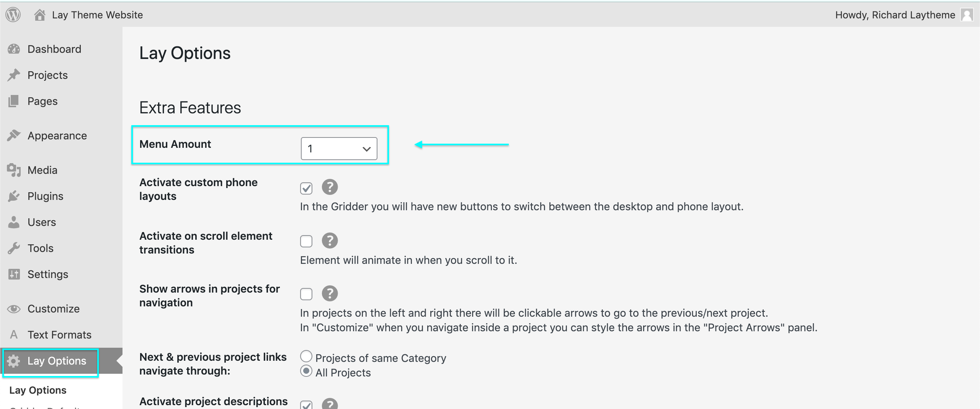Click the Tools wrench icon
This screenshot has height=409, width=980.
(x=14, y=248)
